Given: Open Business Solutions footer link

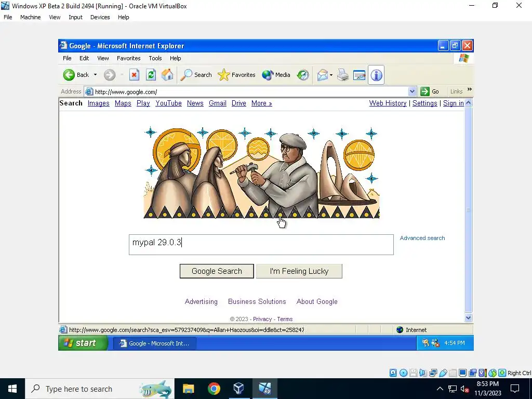Looking at the screenshot, I should [x=257, y=302].
